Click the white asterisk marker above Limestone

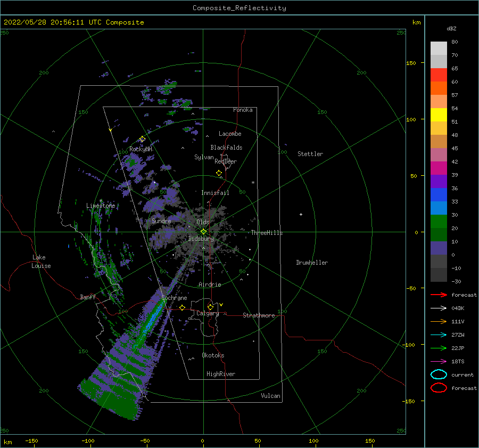coord(101,201)
